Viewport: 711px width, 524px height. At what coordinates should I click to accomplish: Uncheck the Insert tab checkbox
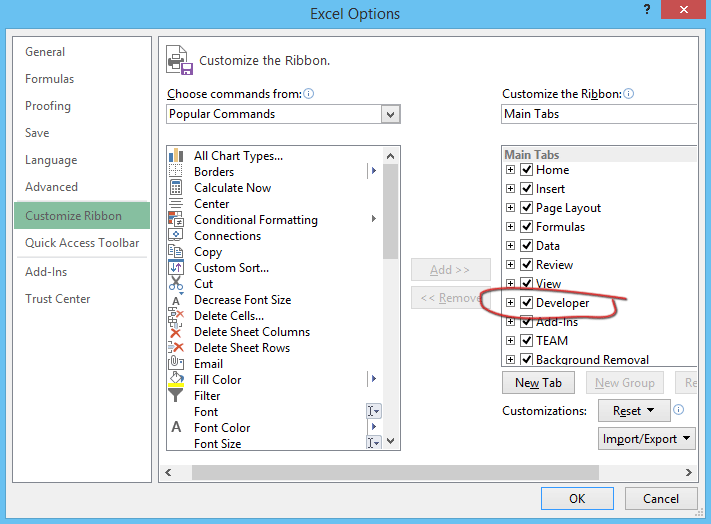526,189
